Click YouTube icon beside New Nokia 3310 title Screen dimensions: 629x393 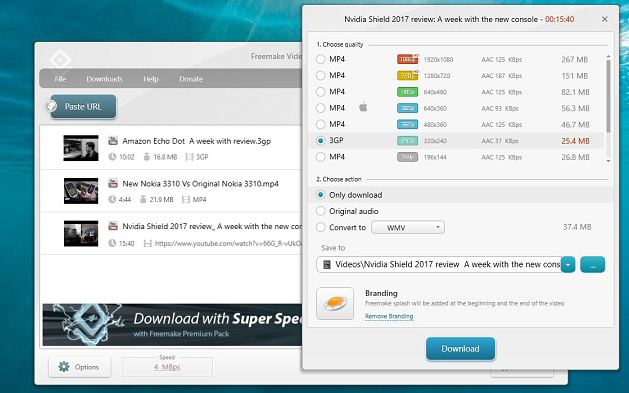[113, 183]
